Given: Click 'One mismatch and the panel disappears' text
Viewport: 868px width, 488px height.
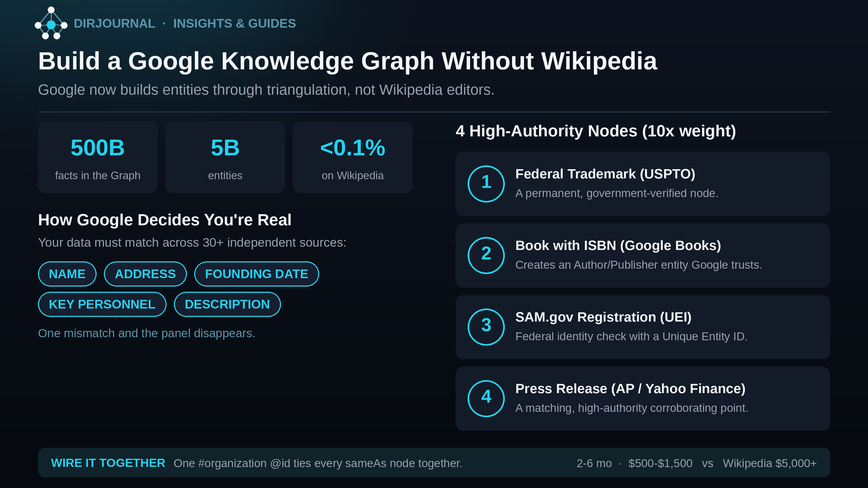Looking at the screenshot, I should coord(146,333).
